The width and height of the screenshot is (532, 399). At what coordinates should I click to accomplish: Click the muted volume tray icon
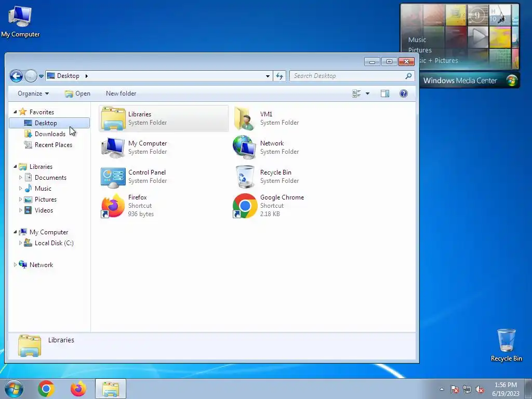click(480, 390)
